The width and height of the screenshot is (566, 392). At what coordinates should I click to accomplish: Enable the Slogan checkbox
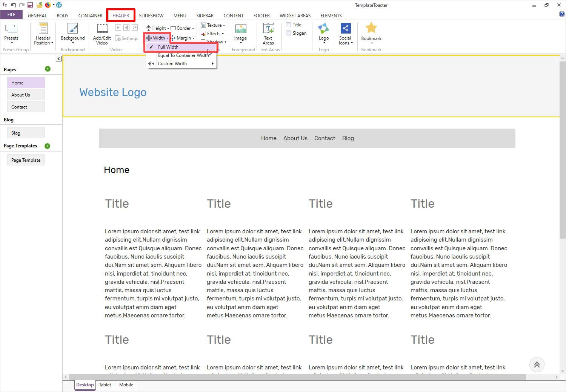click(x=289, y=33)
